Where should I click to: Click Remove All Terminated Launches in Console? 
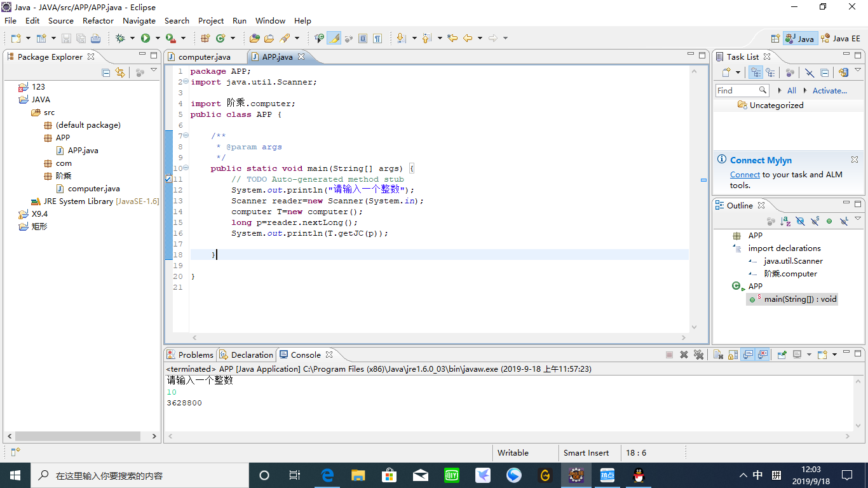[x=698, y=355]
